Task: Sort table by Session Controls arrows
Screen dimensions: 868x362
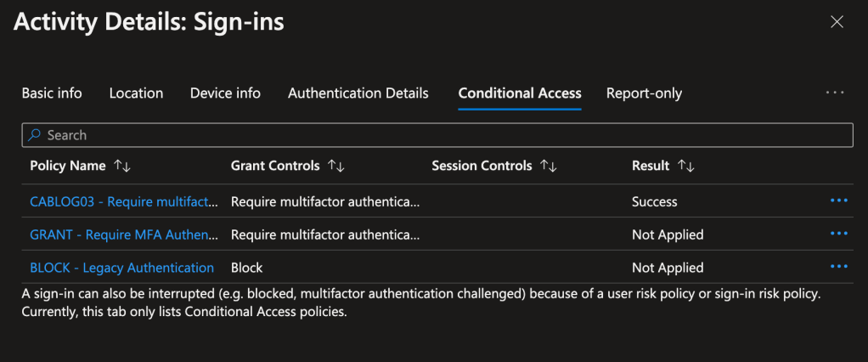Action: [x=549, y=167]
